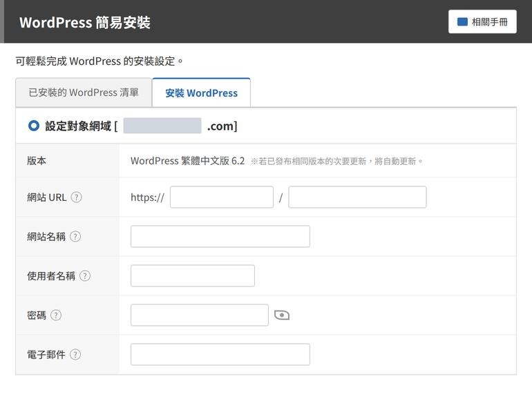The width and height of the screenshot is (532, 410).
Task: Select the 安裝 WordPress tab
Action: pos(201,93)
